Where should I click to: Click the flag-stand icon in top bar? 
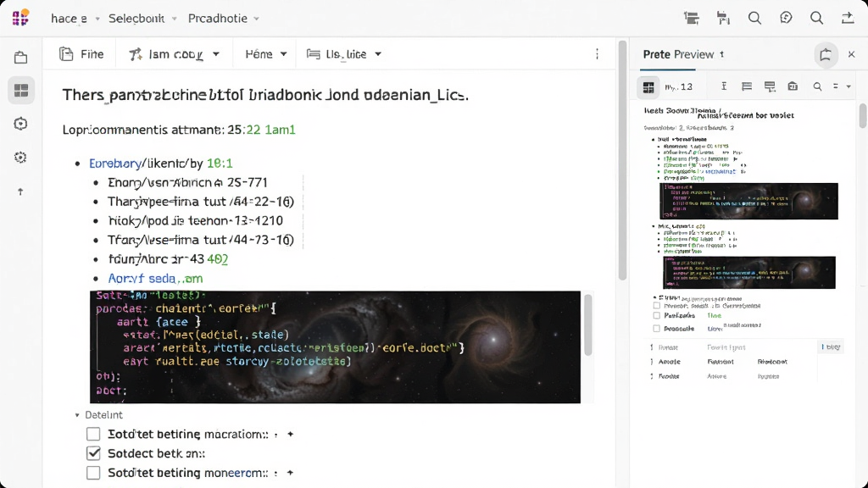723,19
